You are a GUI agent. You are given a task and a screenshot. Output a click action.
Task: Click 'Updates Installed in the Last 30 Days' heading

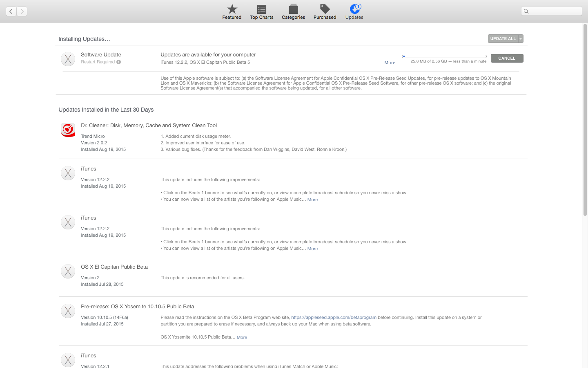tap(106, 110)
